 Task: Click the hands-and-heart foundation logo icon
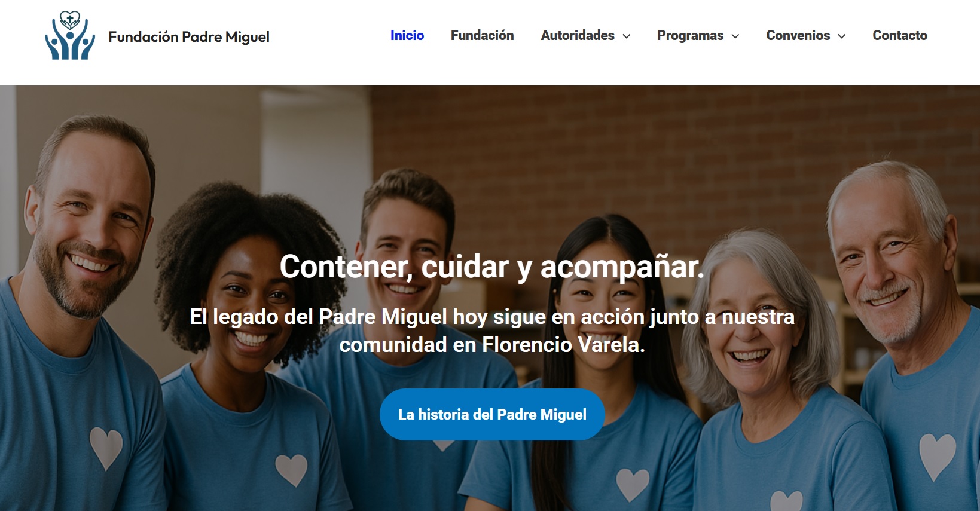click(x=70, y=36)
